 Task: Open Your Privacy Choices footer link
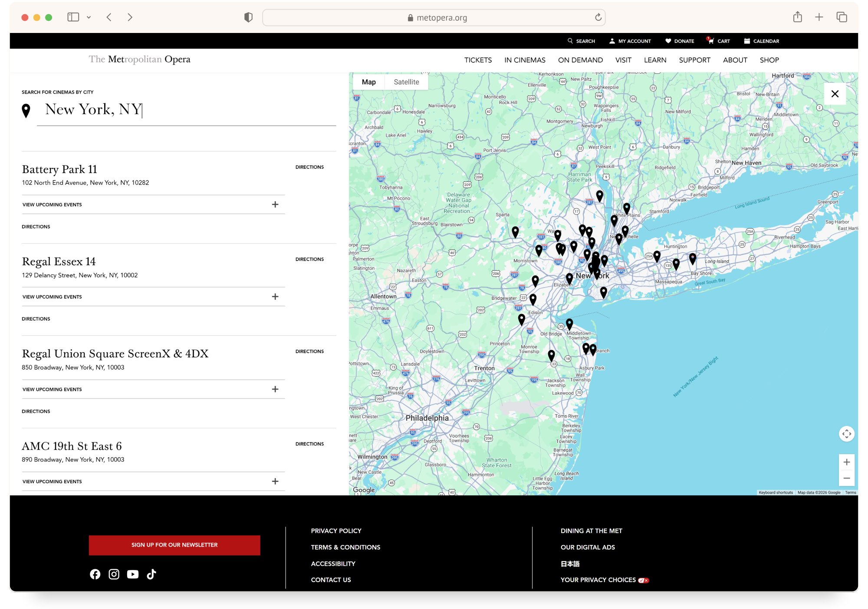(605, 580)
